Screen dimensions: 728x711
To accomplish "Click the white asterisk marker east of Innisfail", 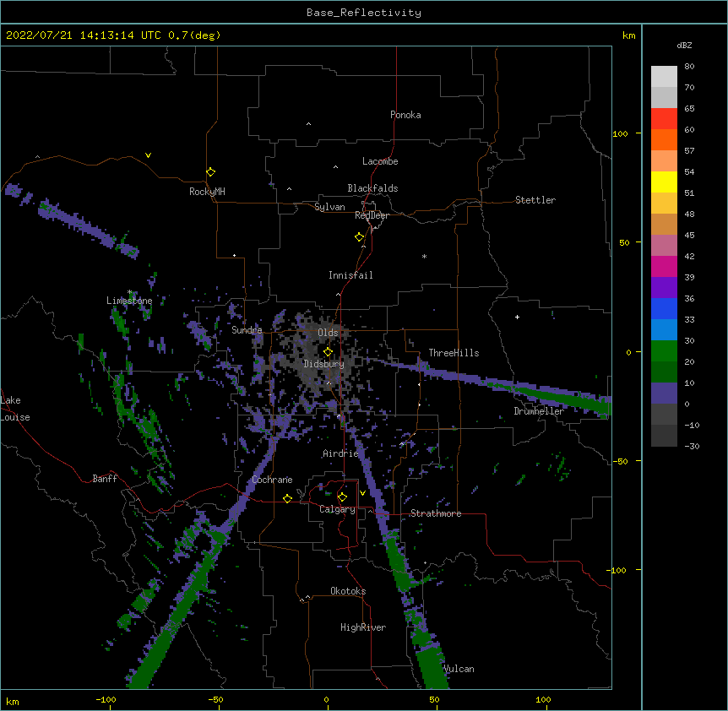I will click(x=424, y=256).
